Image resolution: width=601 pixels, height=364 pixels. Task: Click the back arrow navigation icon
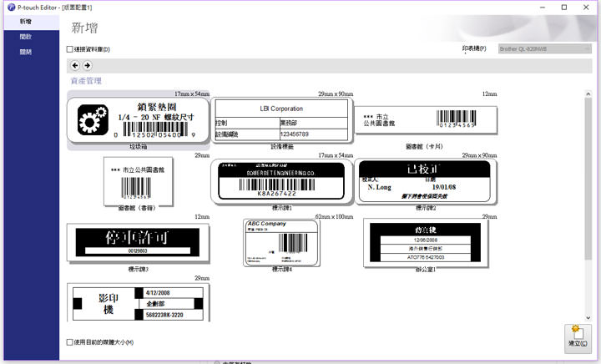(x=75, y=65)
